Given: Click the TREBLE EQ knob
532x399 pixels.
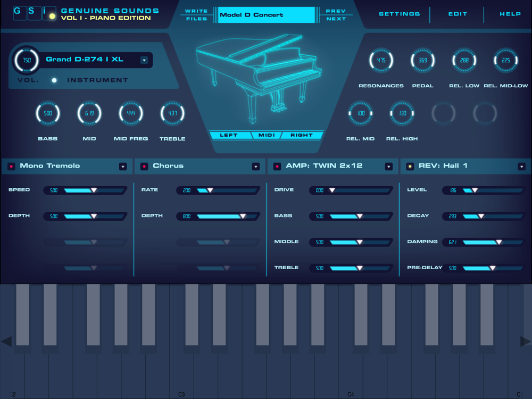Looking at the screenshot, I should click(x=172, y=113).
